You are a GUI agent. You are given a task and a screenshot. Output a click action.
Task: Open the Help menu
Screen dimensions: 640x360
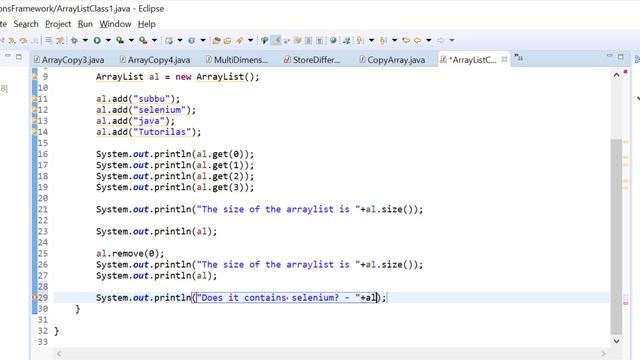point(147,24)
